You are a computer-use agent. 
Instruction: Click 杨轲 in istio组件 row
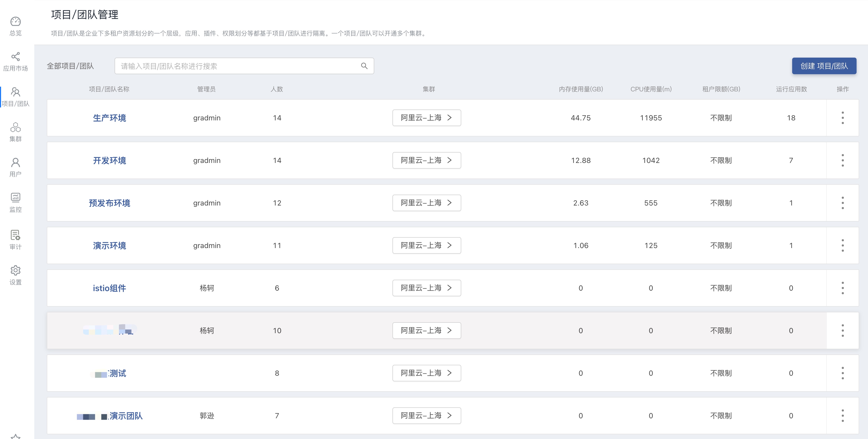point(207,288)
